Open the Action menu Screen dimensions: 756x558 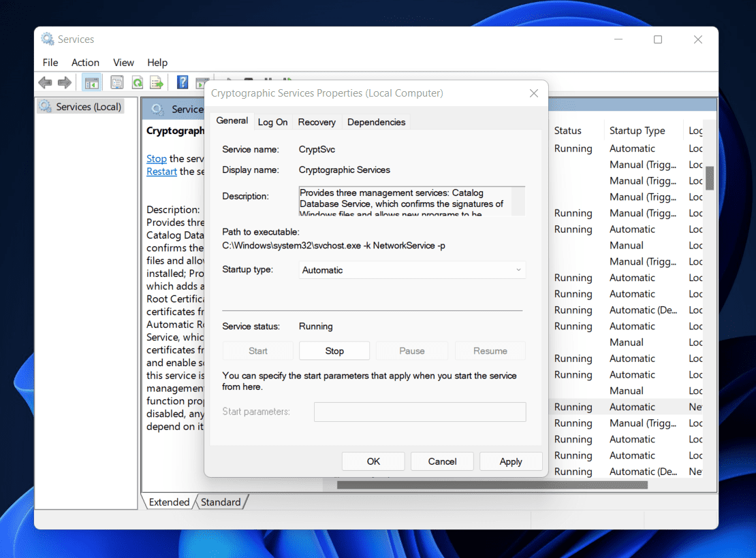(x=85, y=63)
